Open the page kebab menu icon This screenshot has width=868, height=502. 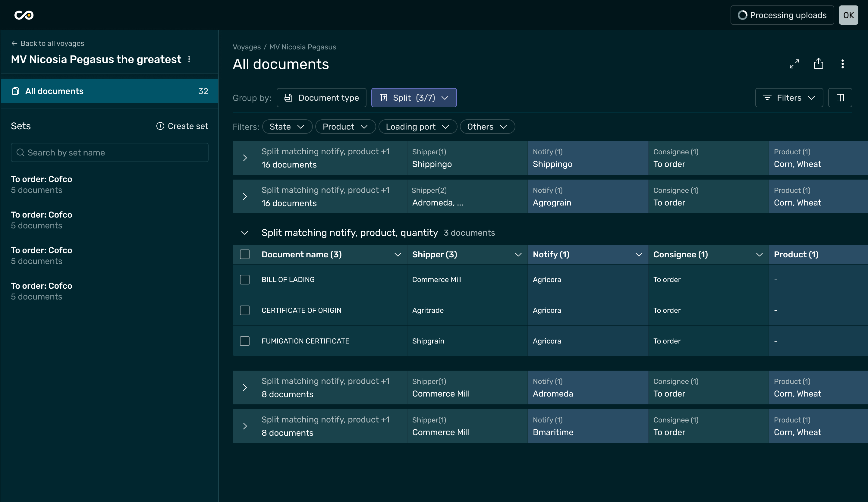pos(842,64)
